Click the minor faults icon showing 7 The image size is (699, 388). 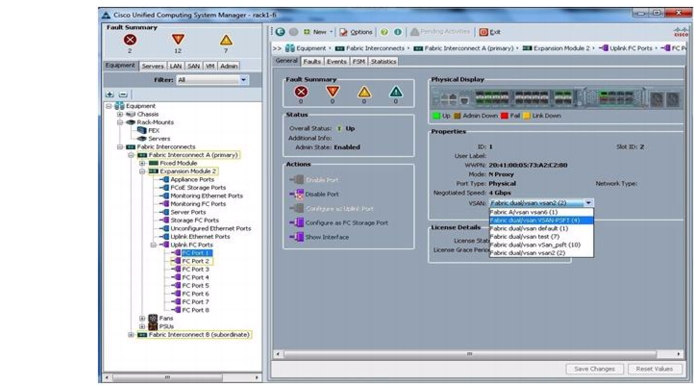(x=226, y=40)
